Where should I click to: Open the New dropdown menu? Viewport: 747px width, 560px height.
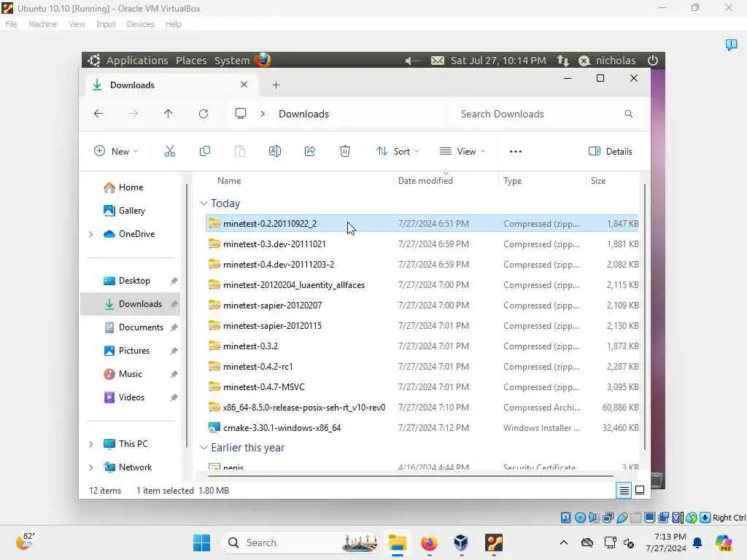(116, 152)
